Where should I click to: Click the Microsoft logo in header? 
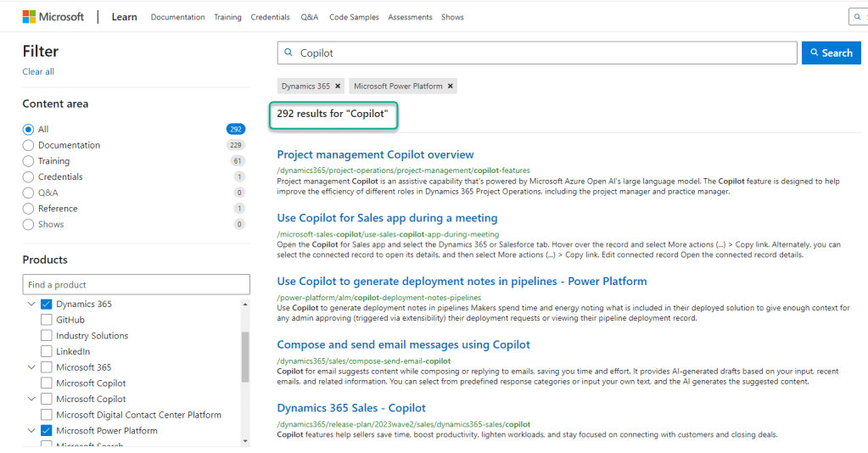coord(53,17)
